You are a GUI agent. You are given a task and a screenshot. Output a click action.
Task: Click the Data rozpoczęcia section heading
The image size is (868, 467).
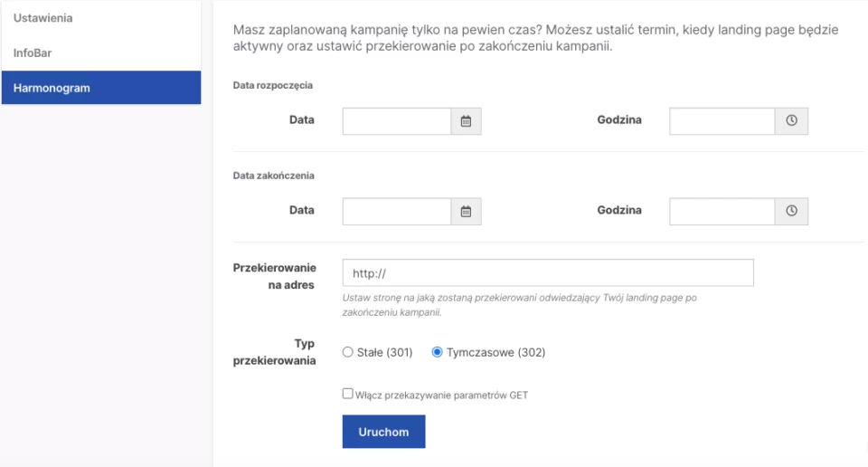[x=273, y=85]
